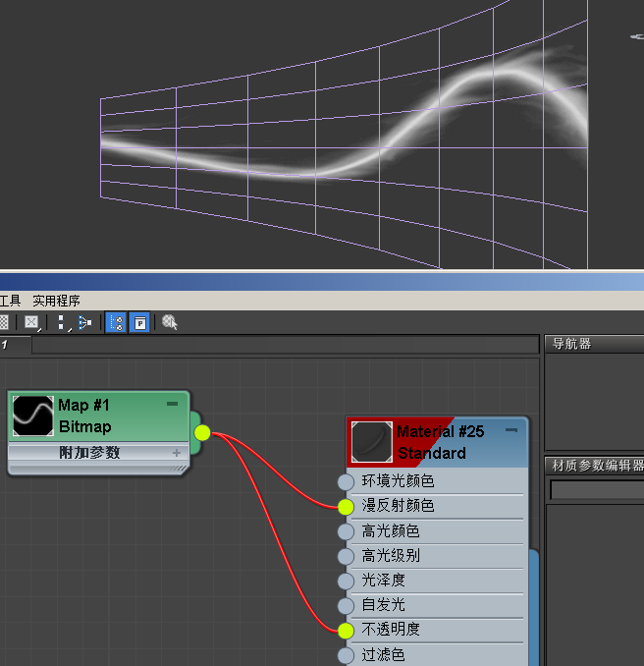Click the 附加参数 rollout label
The width and height of the screenshot is (644, 666).
click(89, 453)
